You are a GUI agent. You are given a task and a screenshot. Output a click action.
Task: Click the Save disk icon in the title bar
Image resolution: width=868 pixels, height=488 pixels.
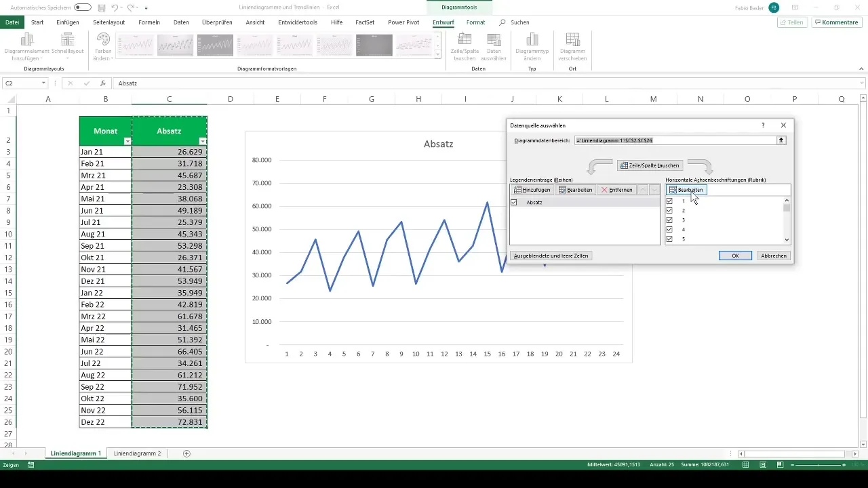click(101, 7)
